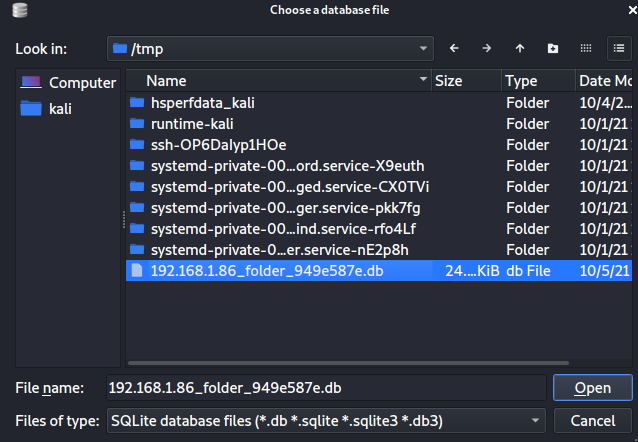Close the Choose a database file dialog

[632, 10]
